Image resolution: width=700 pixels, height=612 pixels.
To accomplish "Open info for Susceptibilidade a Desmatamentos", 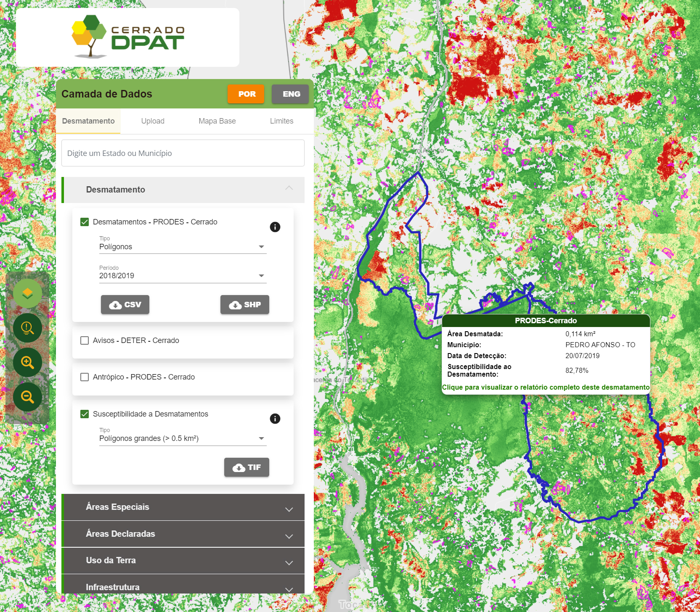I will 275,419.
